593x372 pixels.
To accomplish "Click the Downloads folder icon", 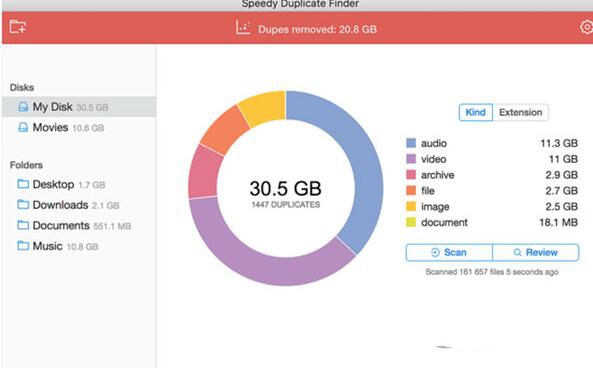I will (23, 205).
